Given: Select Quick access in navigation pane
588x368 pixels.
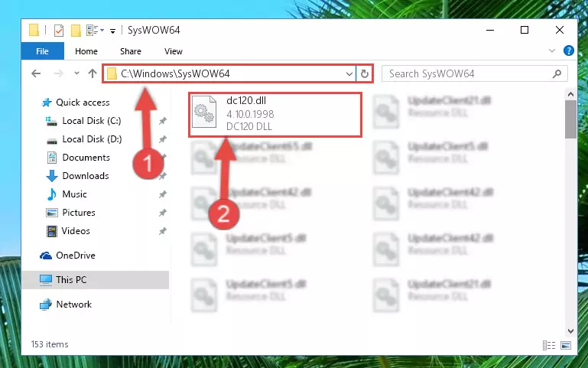Looking at the screenshot, I should click(x=83, y=103).
